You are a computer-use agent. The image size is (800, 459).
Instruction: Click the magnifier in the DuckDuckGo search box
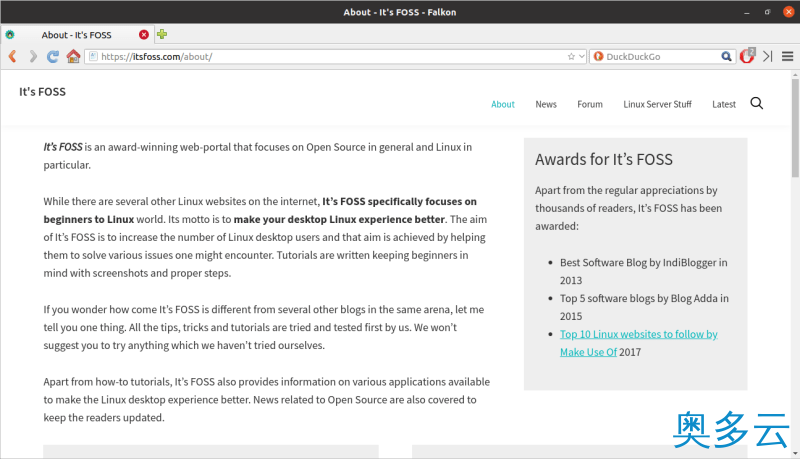pos(726,56)
